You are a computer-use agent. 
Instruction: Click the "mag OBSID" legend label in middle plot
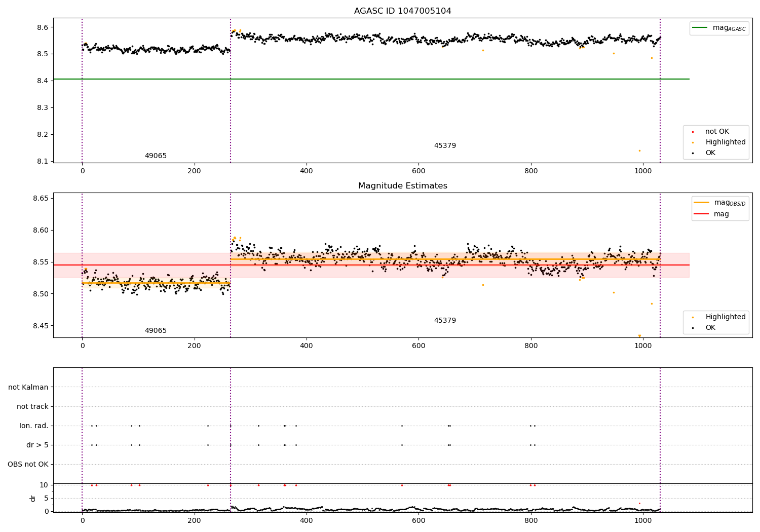coord(730,203)
